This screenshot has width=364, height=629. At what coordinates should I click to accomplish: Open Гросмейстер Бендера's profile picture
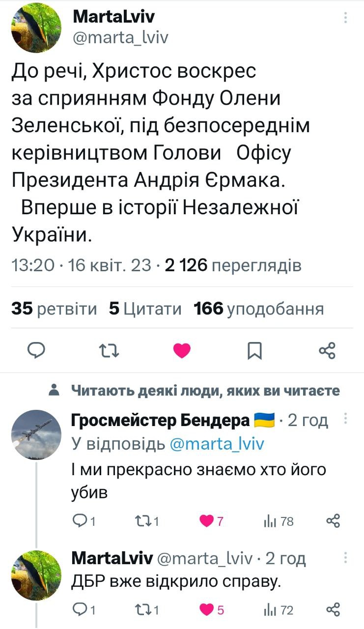coord(36,435)
